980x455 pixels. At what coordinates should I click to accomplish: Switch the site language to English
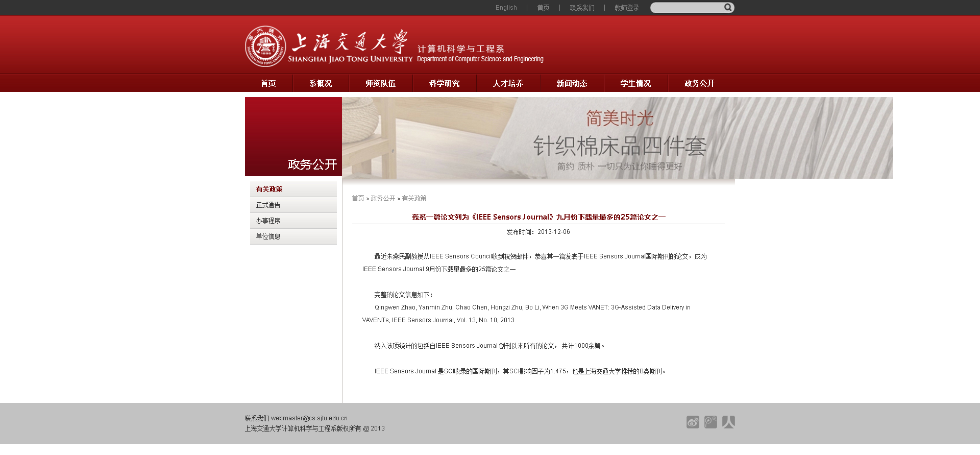point(506,8)
